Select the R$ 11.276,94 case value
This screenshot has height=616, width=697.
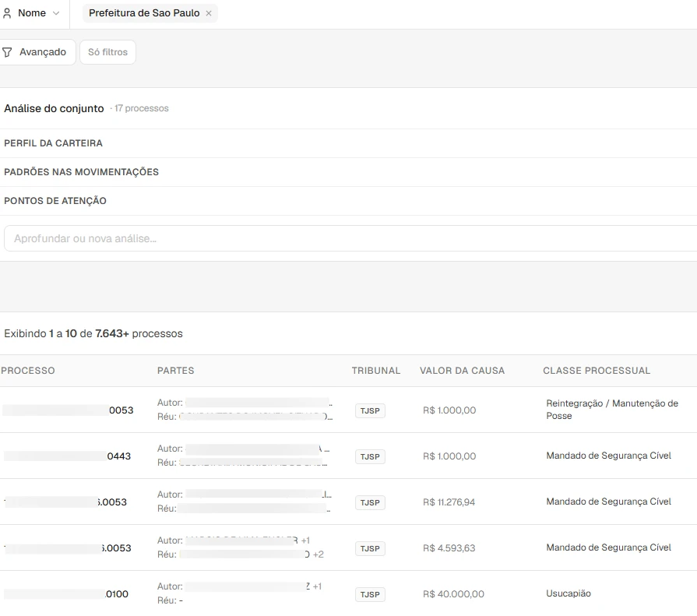(x=449, y=502)
